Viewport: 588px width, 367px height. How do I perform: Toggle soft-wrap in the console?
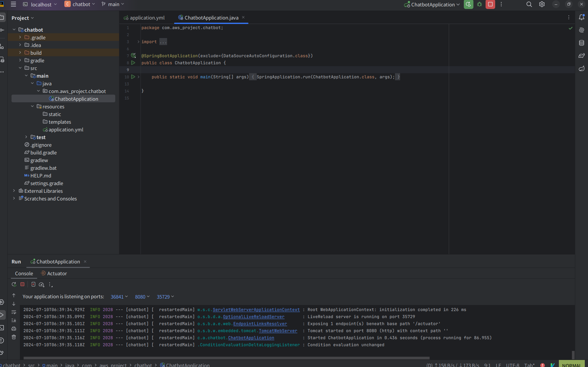click(x=14, y=312)
